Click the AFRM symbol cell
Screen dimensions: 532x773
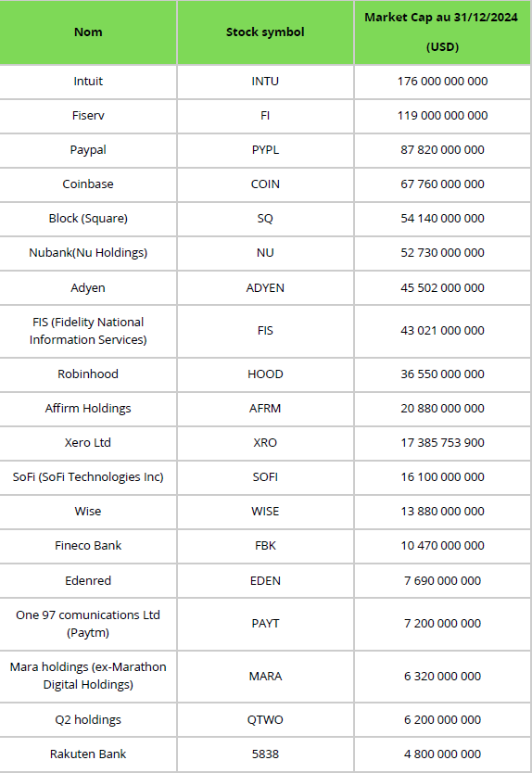tap(265, 409)
